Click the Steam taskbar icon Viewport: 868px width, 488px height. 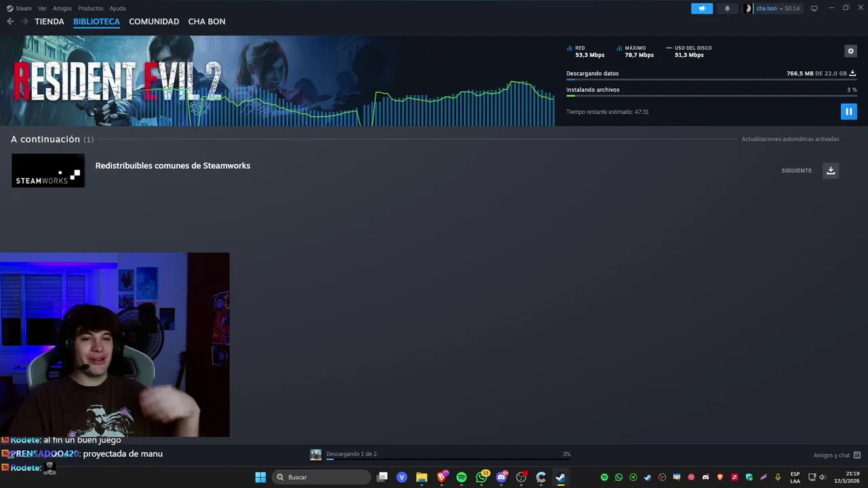(561, 477)
